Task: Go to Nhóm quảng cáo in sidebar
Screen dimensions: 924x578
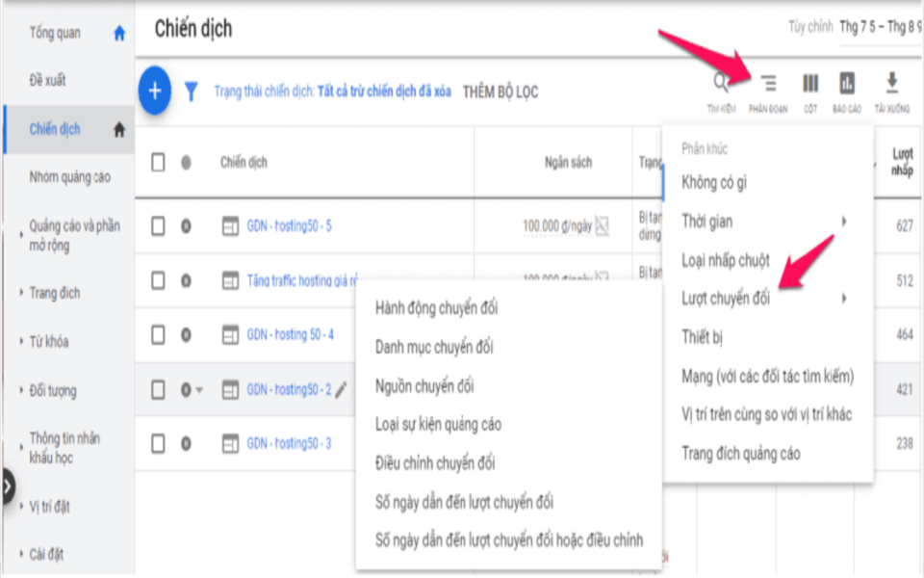Action: [69, 177]
